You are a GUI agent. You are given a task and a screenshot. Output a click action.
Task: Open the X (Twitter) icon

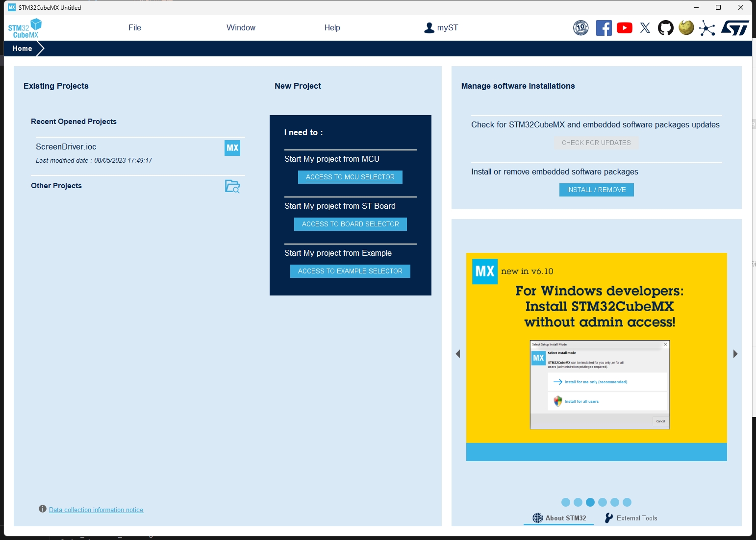pyautogui.click(x=645, y=28)
